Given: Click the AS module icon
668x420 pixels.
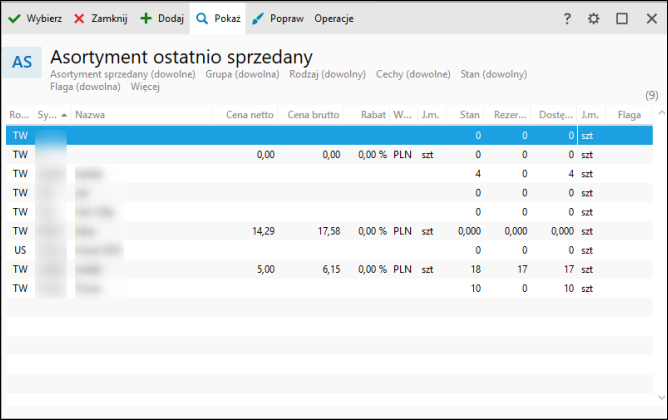Looking at the screenshot, I should point(22,62).
